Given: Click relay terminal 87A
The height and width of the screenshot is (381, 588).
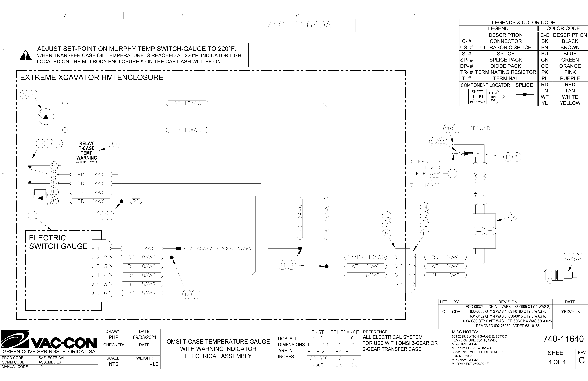Looking at the screenshot, I should 54,166.
